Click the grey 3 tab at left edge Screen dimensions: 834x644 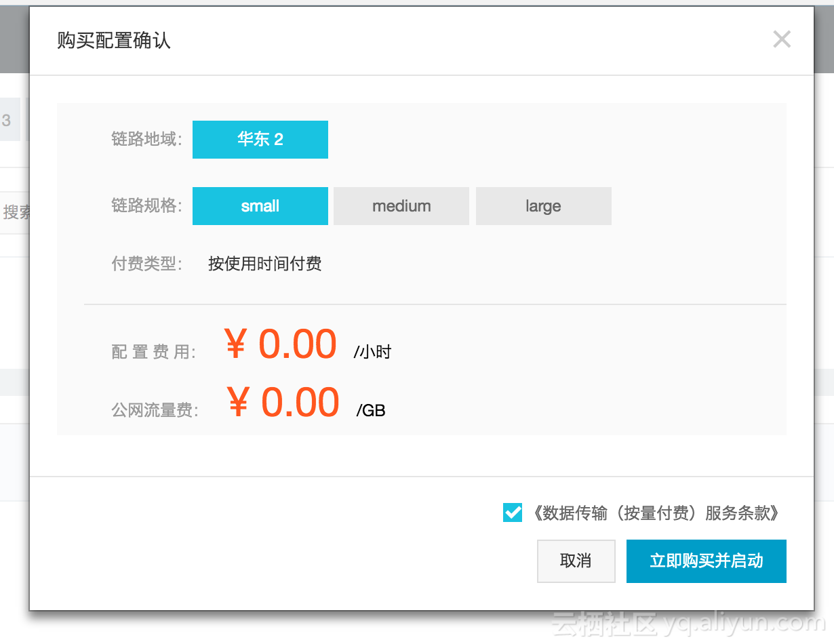point(9,120)
